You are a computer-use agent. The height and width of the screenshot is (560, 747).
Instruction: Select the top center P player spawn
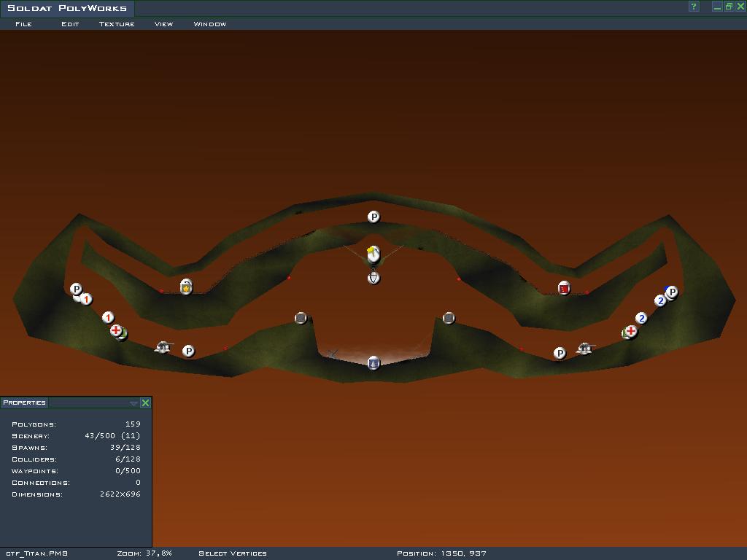[x=373, y=217]
